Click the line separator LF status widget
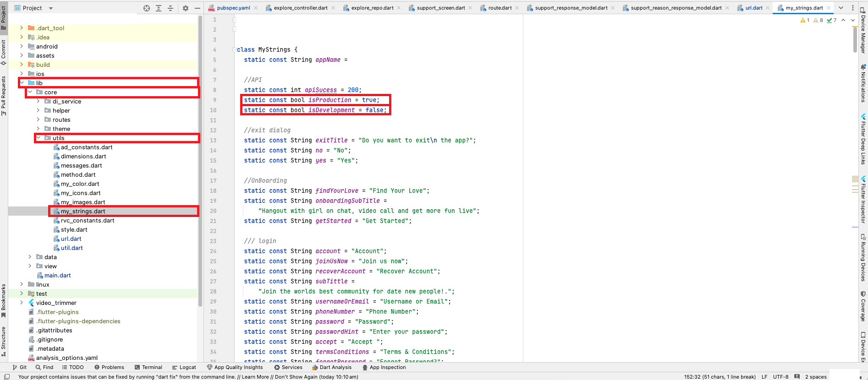868x380 pixels. (x=764, y=377)
